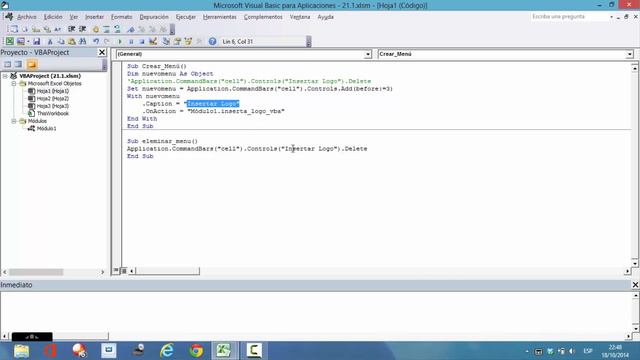The width and height of the screenshot is (640, 360).
Task: Open the Find binoculars tool
Action: click(x=82, y=41)
